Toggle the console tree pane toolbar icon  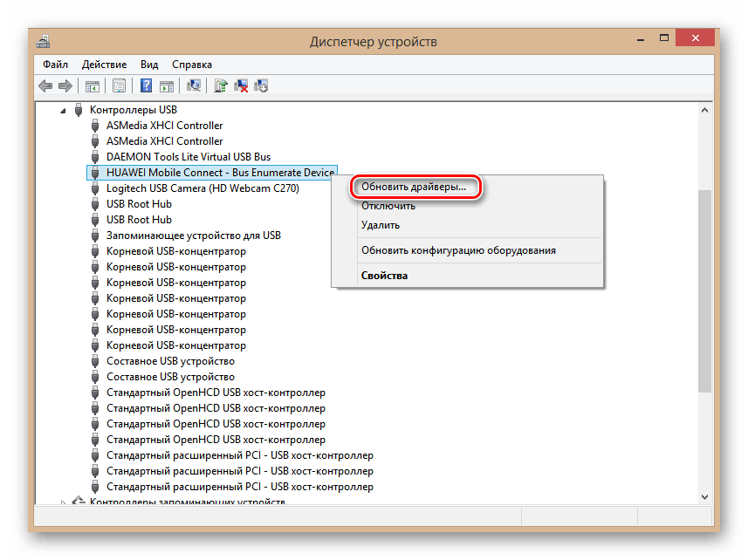point(91,85)
